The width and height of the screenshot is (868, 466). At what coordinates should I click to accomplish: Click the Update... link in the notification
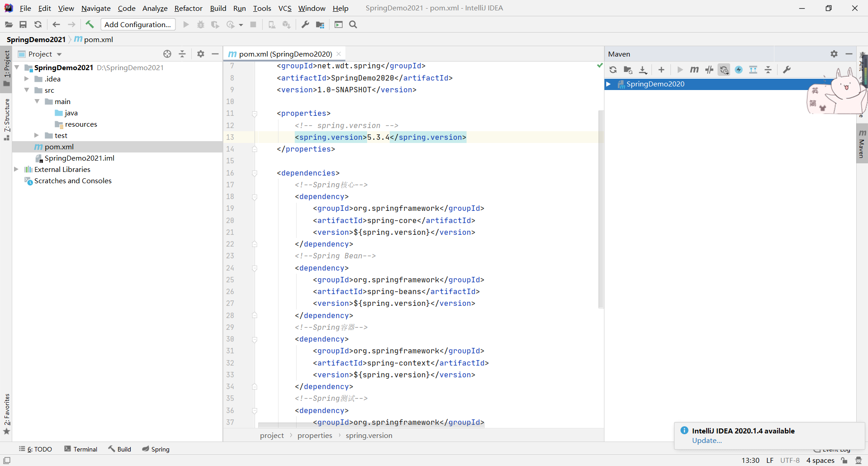click(707, 441)
